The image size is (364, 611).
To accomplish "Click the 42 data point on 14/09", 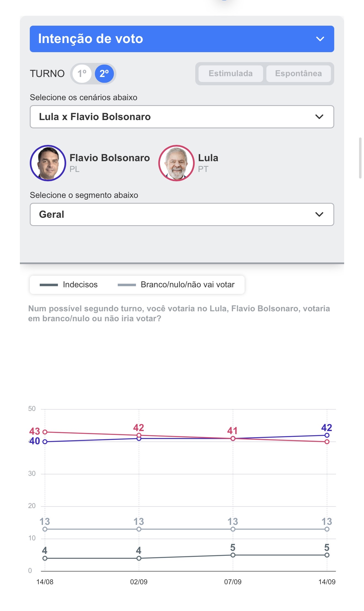I will click(x=327, y=435).
